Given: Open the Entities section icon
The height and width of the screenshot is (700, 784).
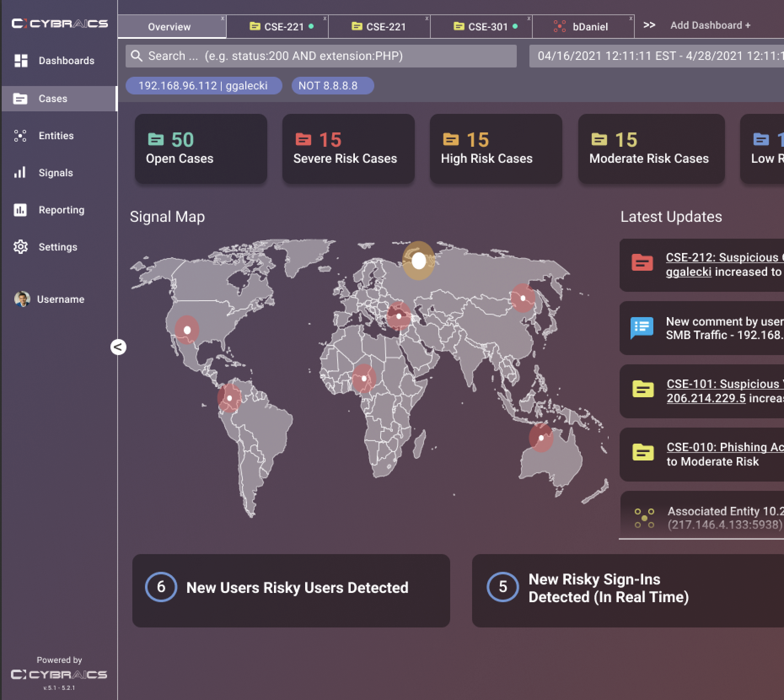Looking at the screenshot, I should [x=20, y=136].
